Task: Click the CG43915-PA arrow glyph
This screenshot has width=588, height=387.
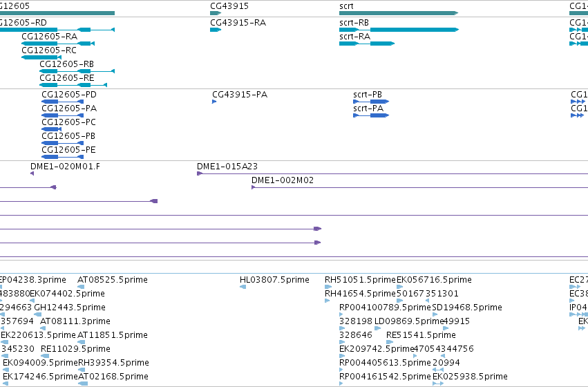Action: pyautogui.click(x=214, y=102)
